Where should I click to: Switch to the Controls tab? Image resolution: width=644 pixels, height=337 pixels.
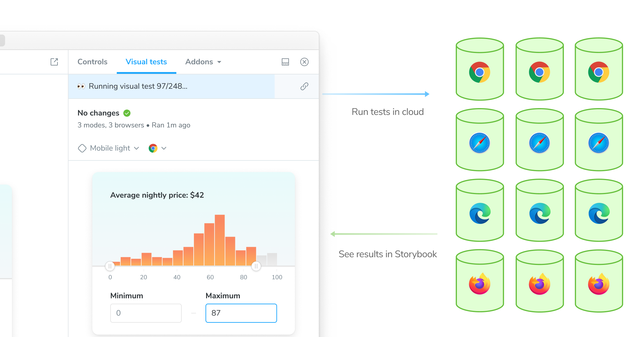tap(92, 62)
